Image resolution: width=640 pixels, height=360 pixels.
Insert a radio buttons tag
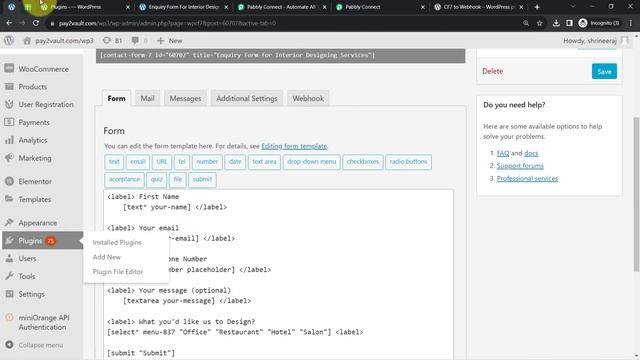pyautogui.click(x=408, y=162)
